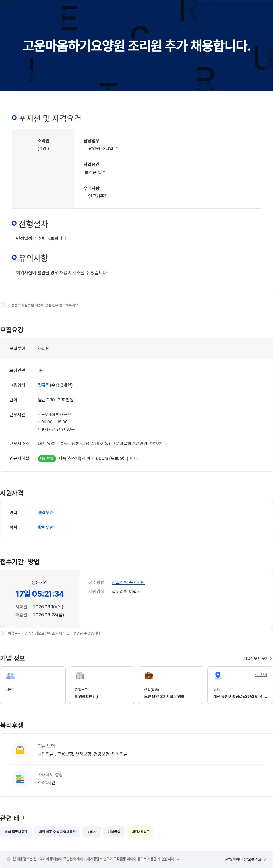Click the chevron after the address 지도보기
The width and height of the screenshot is (273, 868).
pos(165,444)
